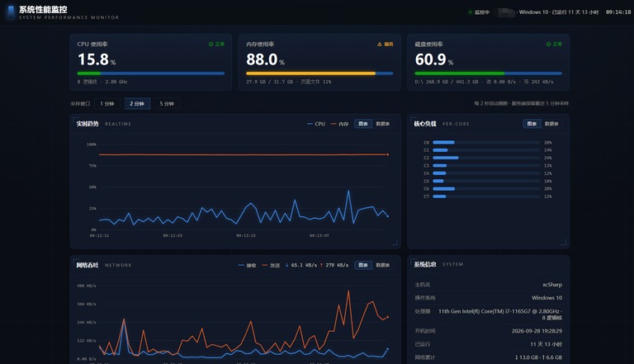This screenshot has height=364, width=634.
Task: Select the 2 分钟 sampling window button
Action: (137, 103)
